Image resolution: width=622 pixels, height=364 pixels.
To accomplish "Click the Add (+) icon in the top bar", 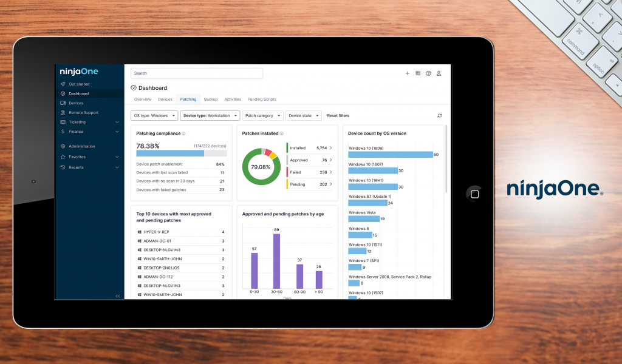I will tap(408, 73).
